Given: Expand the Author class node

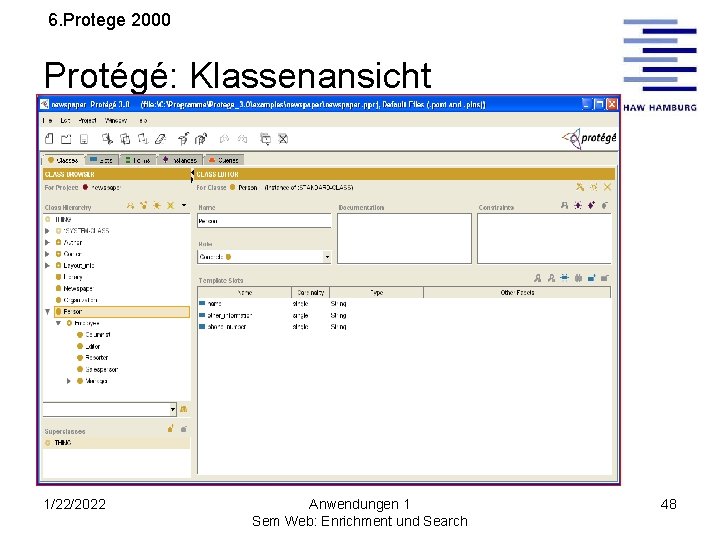Looking at the screenshot, I should (47, 242).
